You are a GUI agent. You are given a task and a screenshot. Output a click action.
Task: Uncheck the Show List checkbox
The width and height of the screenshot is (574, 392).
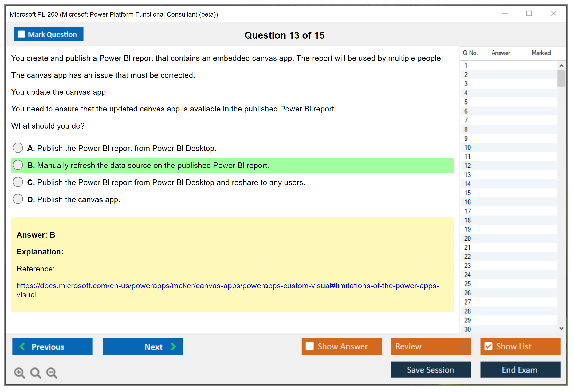point(488,346)
